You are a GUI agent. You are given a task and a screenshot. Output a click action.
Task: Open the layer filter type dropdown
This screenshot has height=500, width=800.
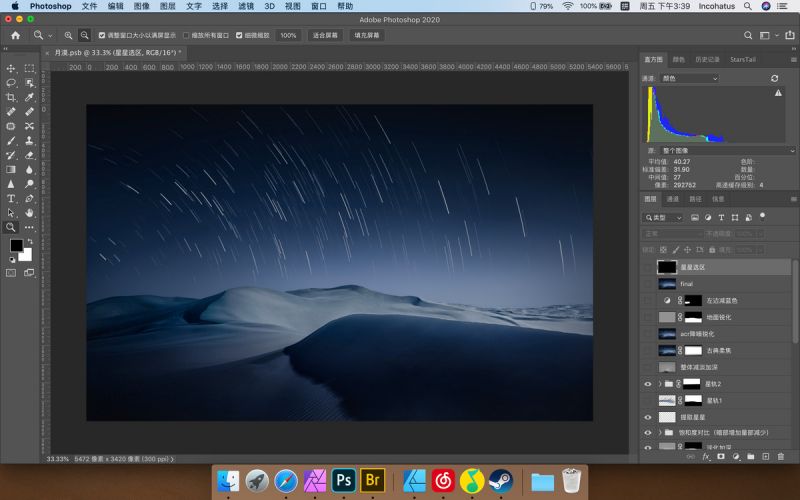point(663,217)
